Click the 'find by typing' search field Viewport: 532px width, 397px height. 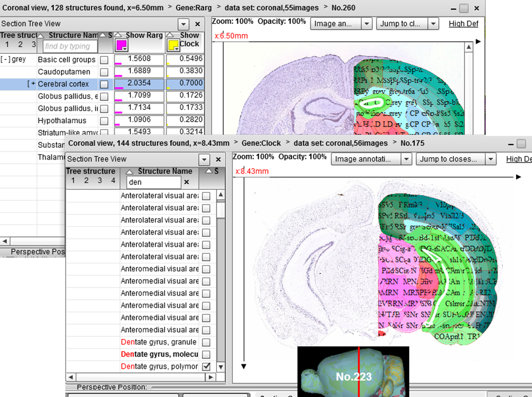tap(70, 46)
